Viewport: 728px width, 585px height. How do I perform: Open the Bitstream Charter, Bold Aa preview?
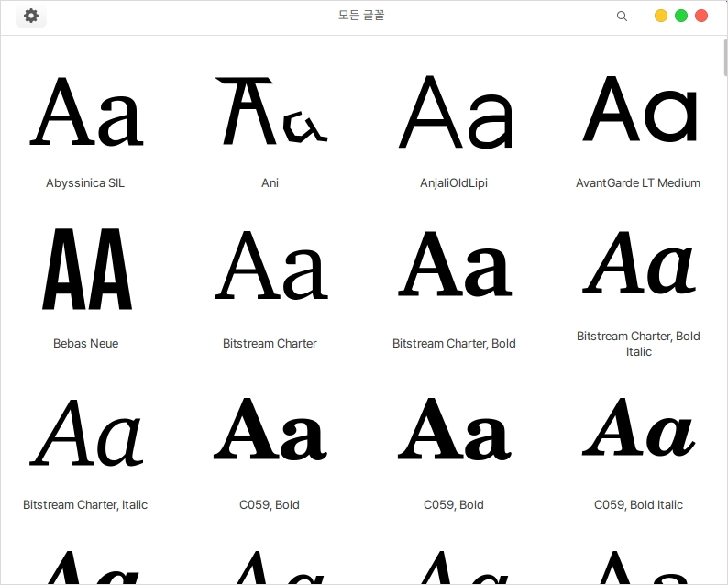(x=455, y=264)
